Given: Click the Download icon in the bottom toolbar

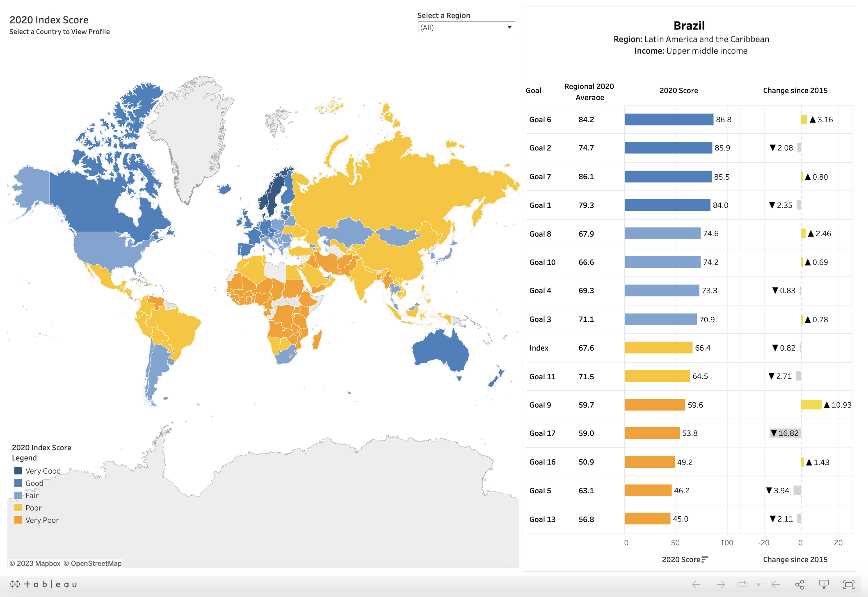Looking at the screenshot, I should tap(825, 584).
